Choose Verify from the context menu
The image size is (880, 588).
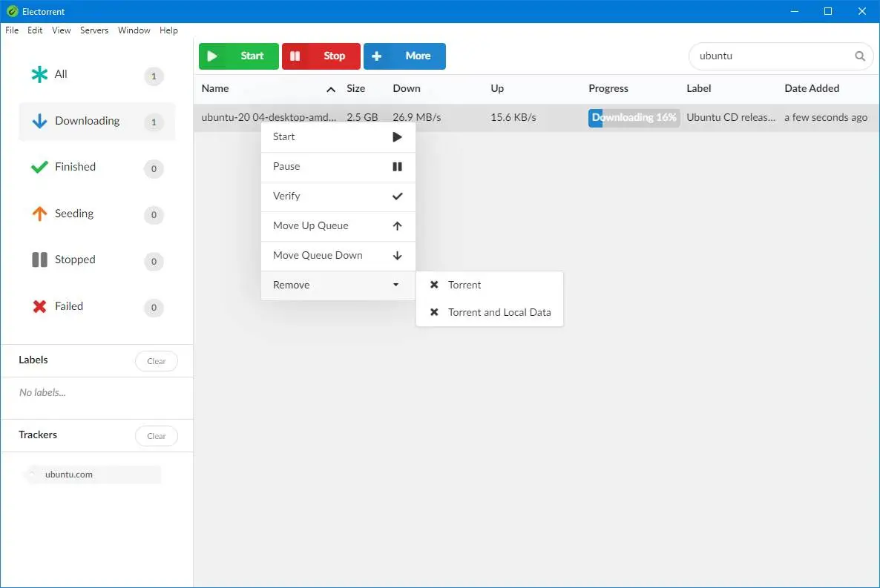point(338,196)
